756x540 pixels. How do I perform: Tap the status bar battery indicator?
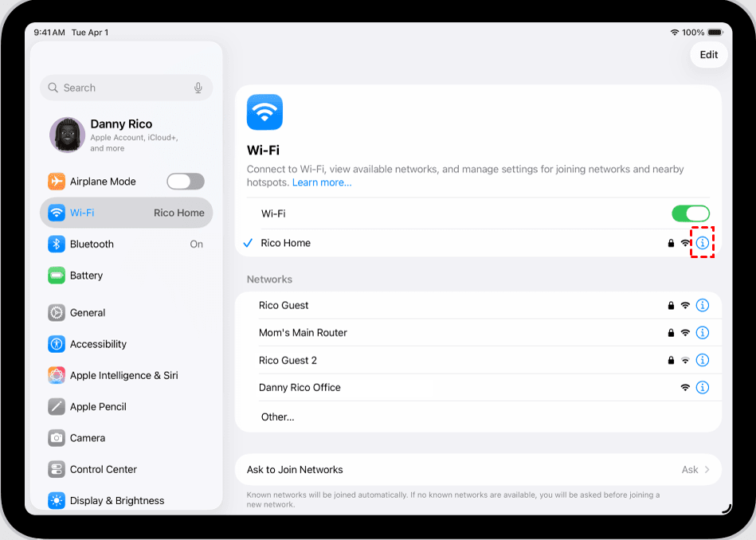coord(715,33)
